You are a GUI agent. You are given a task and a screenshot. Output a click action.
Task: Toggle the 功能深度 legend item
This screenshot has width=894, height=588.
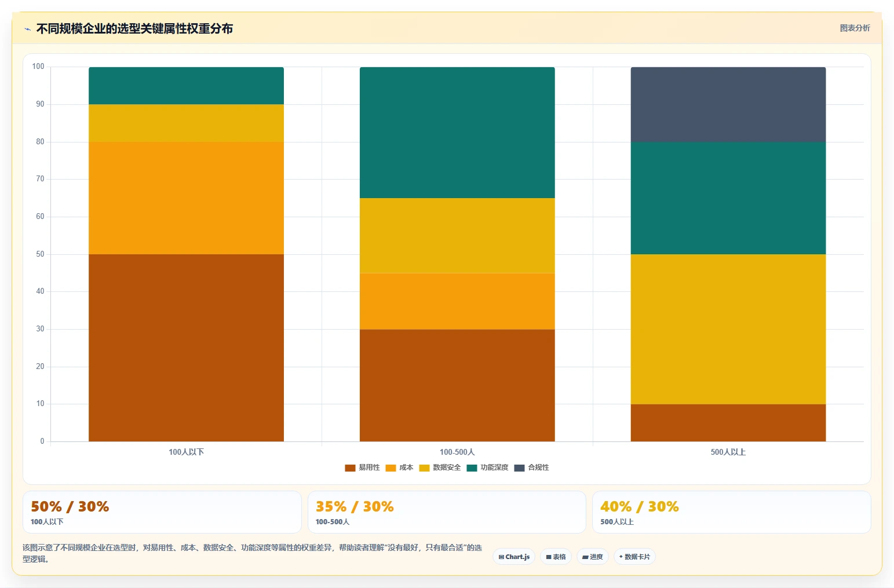[x=487, y=468]
